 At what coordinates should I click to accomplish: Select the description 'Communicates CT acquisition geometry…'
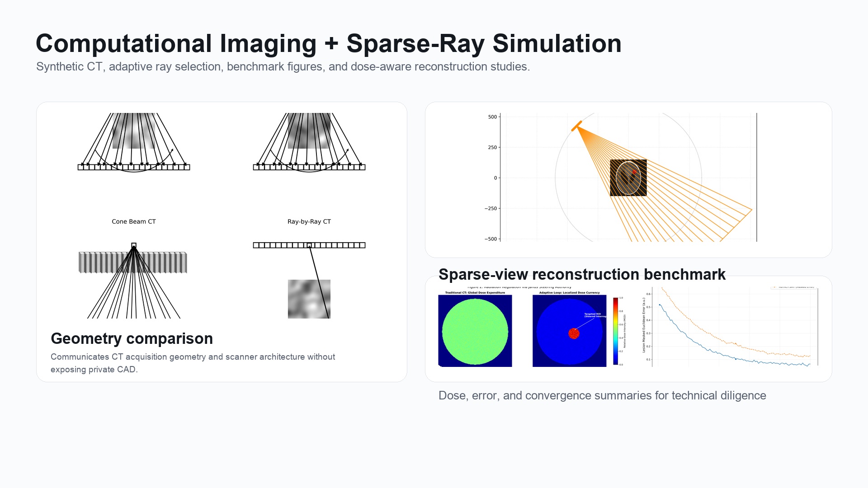tap(193, 363)
